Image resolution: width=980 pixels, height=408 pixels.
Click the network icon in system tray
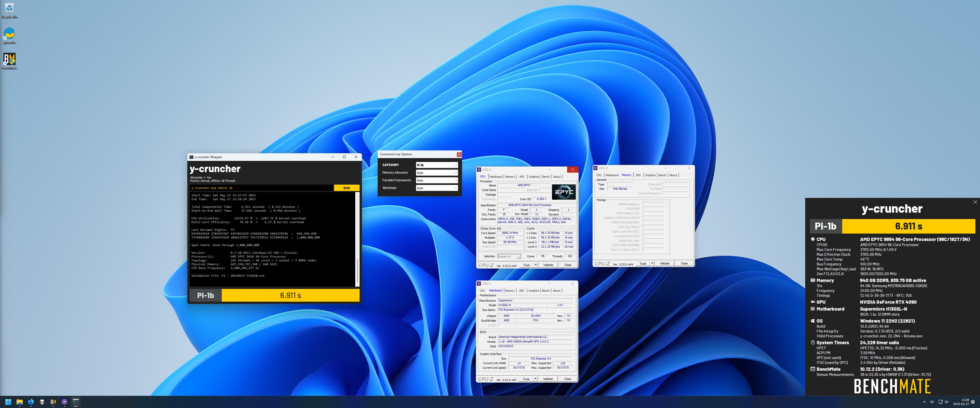(940, 402)
